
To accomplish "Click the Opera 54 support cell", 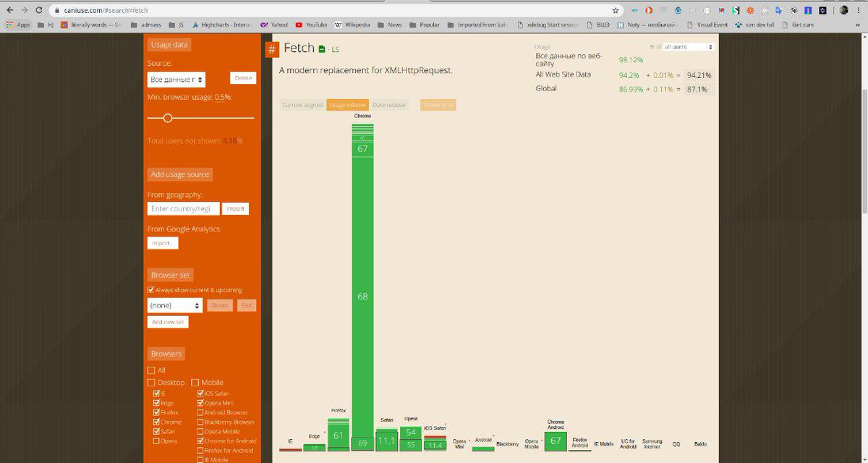I will (x=410, y=432).
